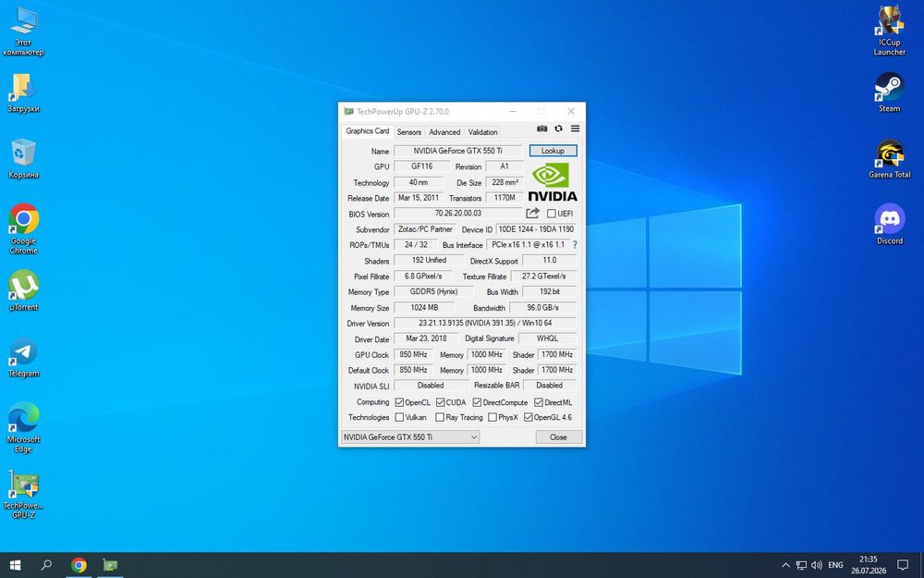Click BIOS export share arrow icon
This screenshot has height=578, width=924.
pyautogui.click(x=533, y=214)
